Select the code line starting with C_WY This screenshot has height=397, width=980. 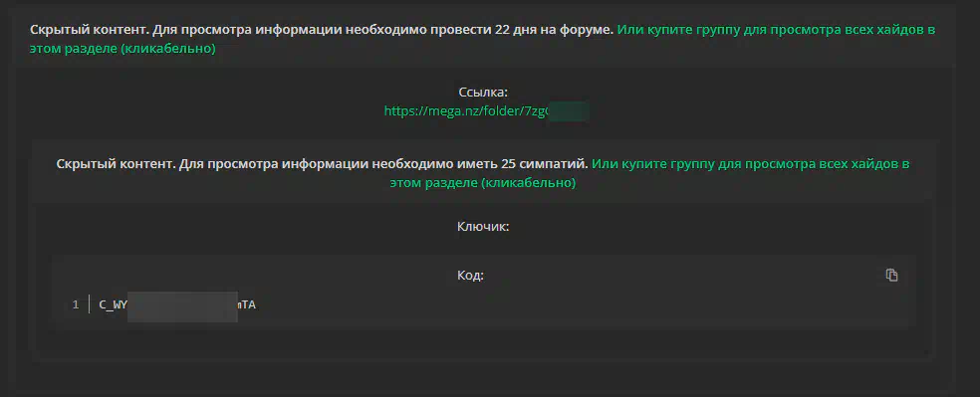click(x=177, y=305)
